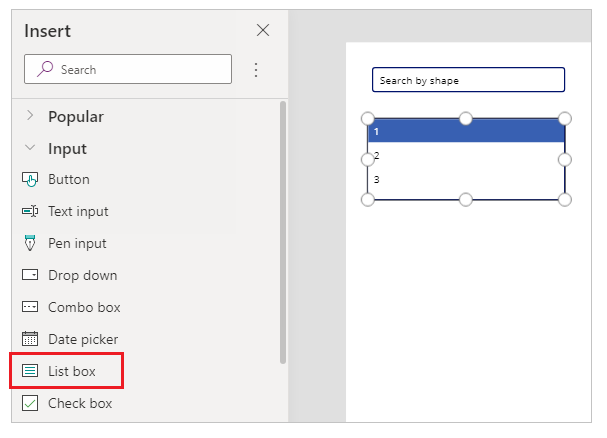The height and width of the screenshot is (438, 607).
Task: Select item 3 in the list box
Action: [466, 180]
